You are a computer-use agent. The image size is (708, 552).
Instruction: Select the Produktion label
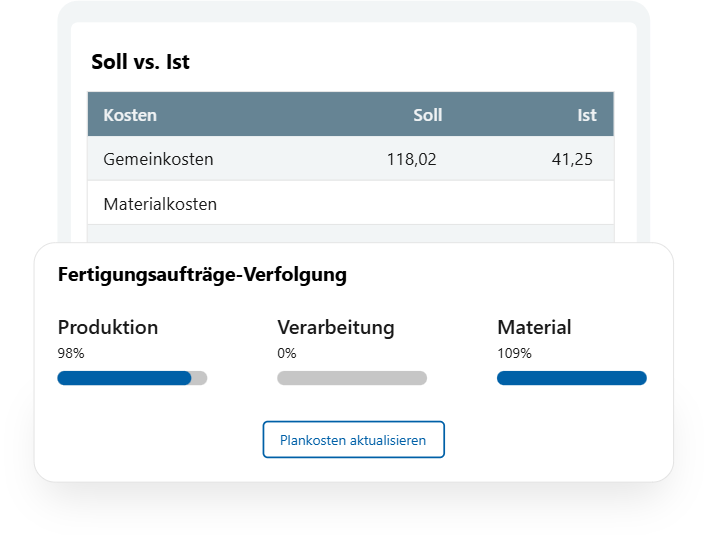108,327
